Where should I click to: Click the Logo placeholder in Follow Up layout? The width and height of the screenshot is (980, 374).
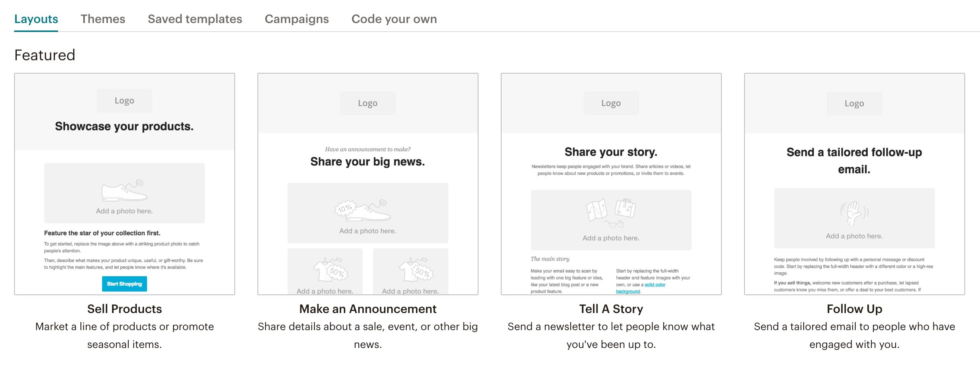click(854, 103)
